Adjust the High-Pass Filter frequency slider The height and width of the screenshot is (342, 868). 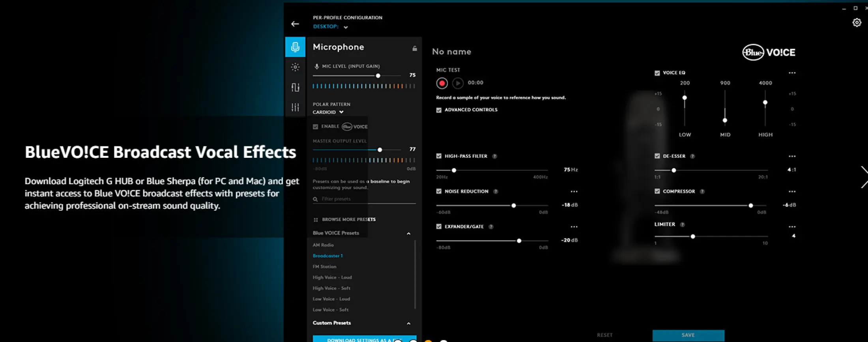[x=454, y=170]
